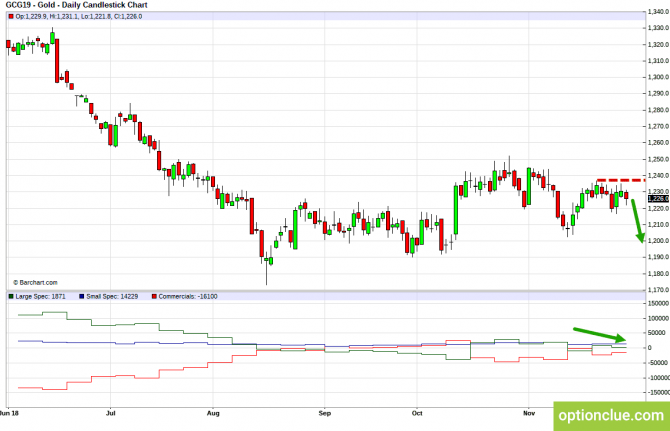Click the 'Commercials: -16100' legend label
The height and width of the screenshot is (431, 670).
(188, 296)
